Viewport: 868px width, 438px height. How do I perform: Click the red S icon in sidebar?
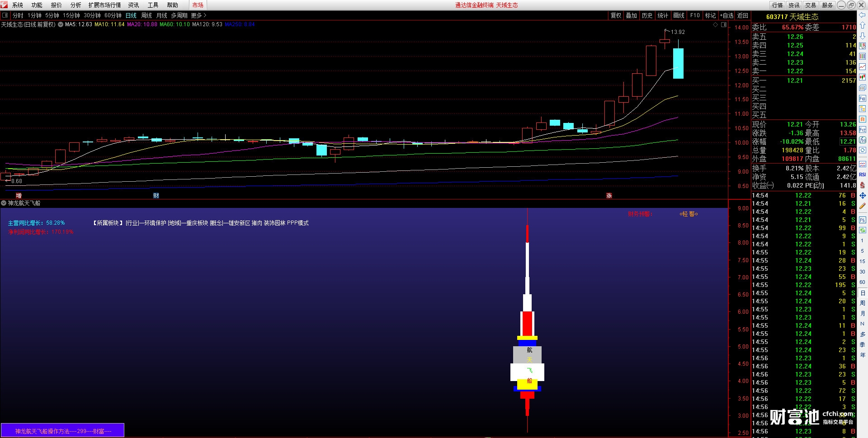coord(863,185)
